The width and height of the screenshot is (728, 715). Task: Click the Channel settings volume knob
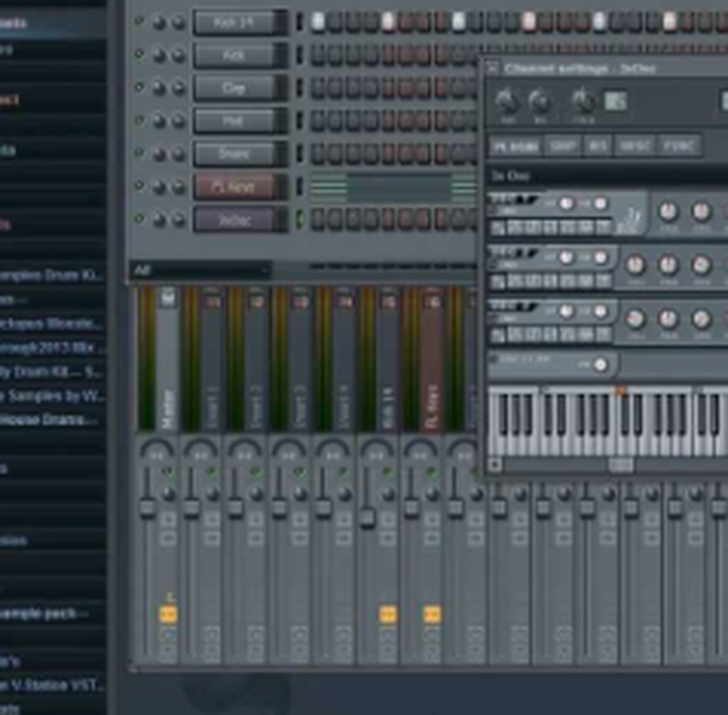point(540,101)
